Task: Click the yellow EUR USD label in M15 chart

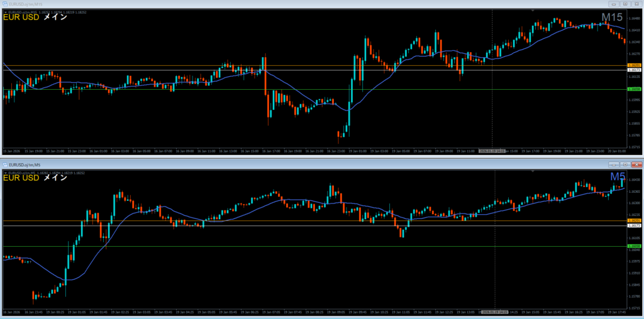Action: [21, 18]
